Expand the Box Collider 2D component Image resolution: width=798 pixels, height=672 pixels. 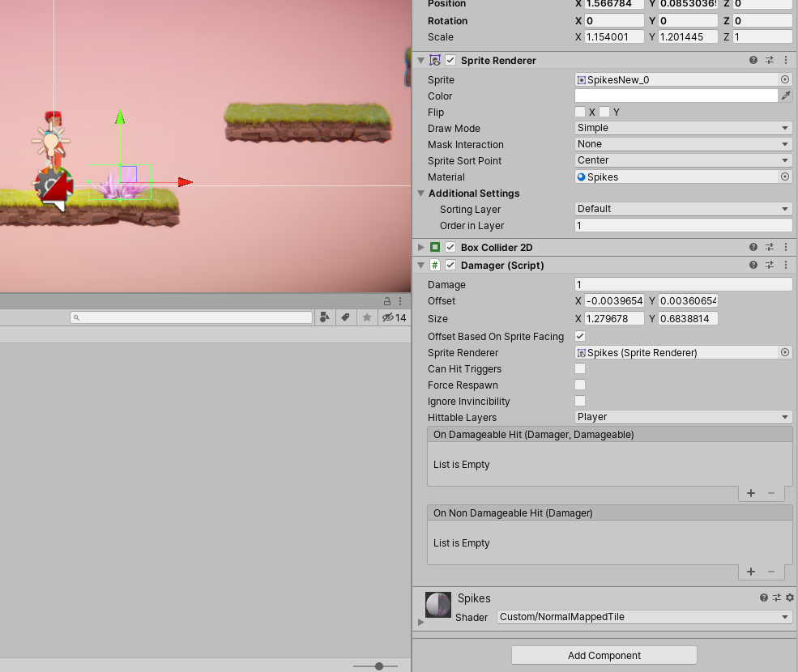point(420,248)
